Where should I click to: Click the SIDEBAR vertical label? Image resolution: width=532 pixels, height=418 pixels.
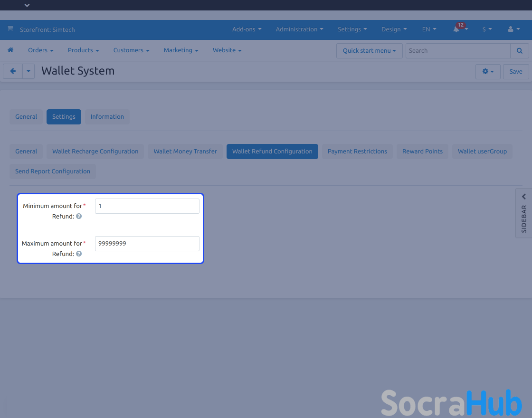(524, 219)
